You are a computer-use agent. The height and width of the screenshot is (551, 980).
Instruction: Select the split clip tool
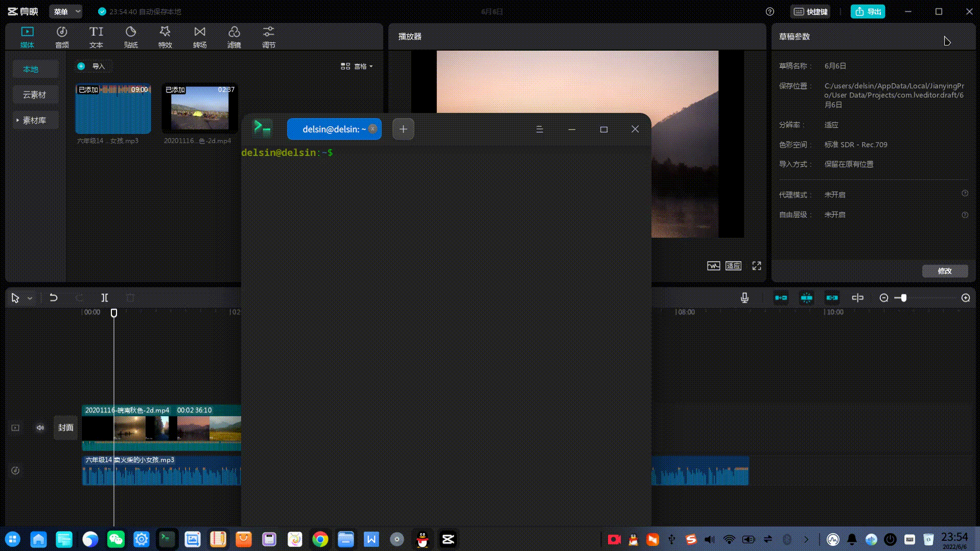pyautogui.click(x=104, y=298)
